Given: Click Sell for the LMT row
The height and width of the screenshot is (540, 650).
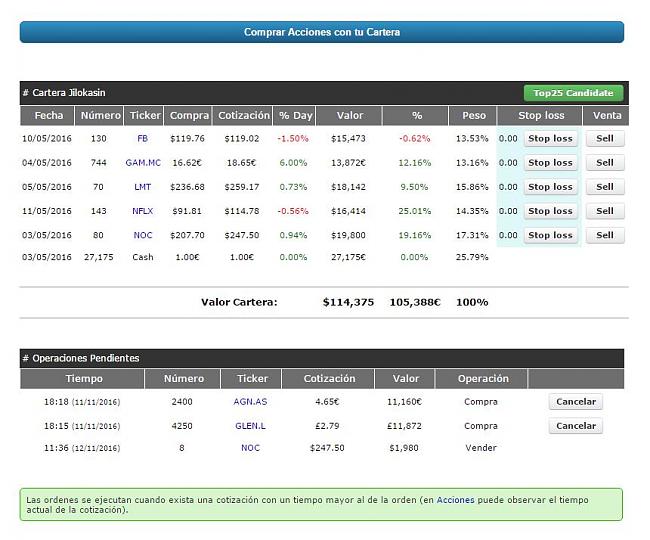Looking at the screenshot, I should [x=605, y=187].
